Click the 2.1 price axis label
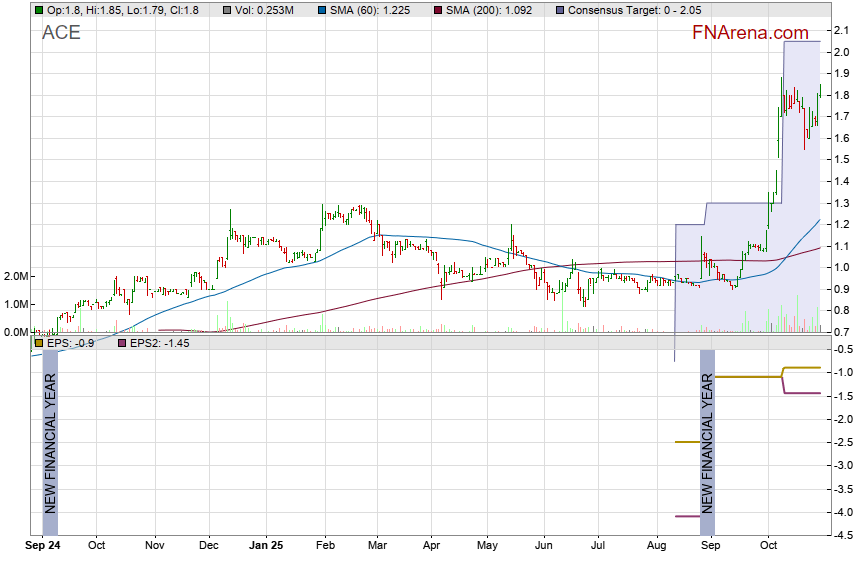The width and height of the screenshot is (859, 566). (841, 30)
